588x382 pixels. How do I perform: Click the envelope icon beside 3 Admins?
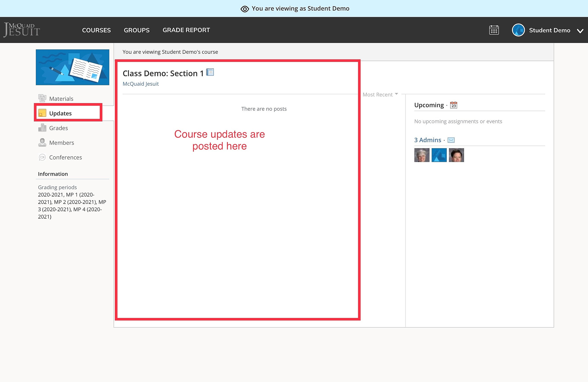pos(451,140)
